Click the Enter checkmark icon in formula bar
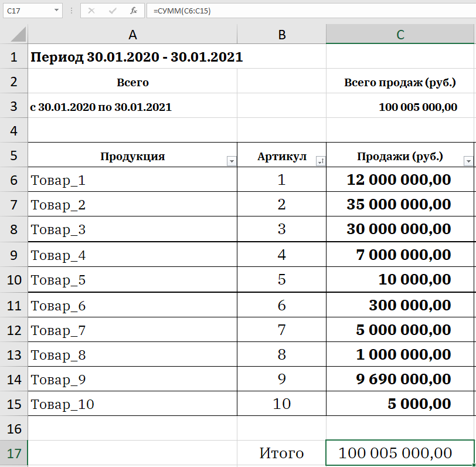476x467 pixels. click(x=113, y=11)
